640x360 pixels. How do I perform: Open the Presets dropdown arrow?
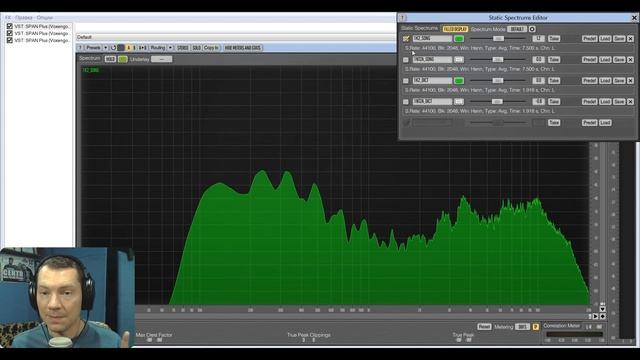(x=105, y=48)
